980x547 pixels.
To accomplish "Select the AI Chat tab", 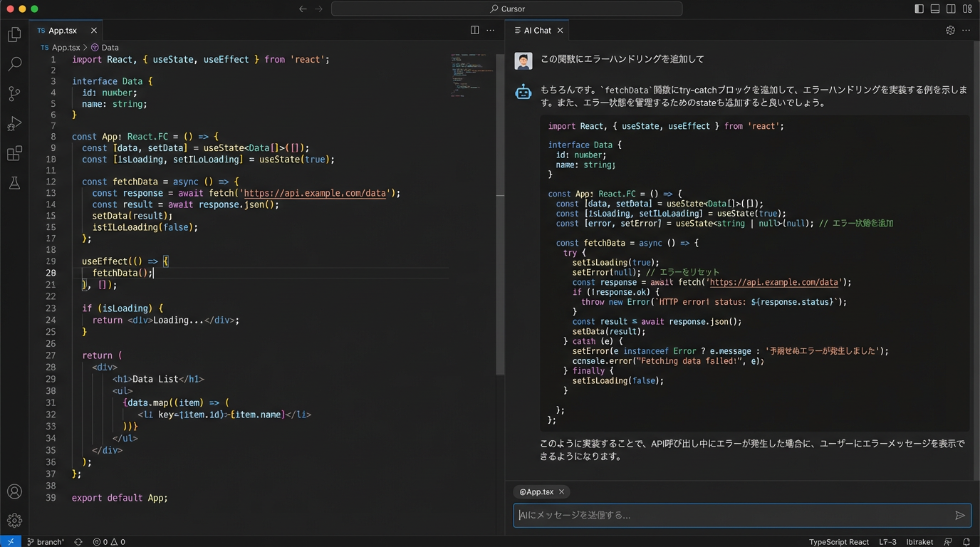I will point(536,30).
